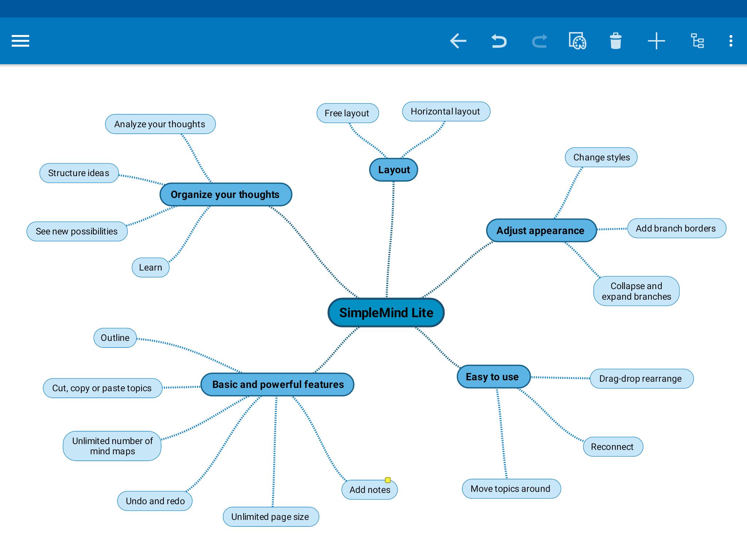This screenshot has height=560, width=747.
Task: Toggle the Basic and powerful features node
Action: point(282,385)
